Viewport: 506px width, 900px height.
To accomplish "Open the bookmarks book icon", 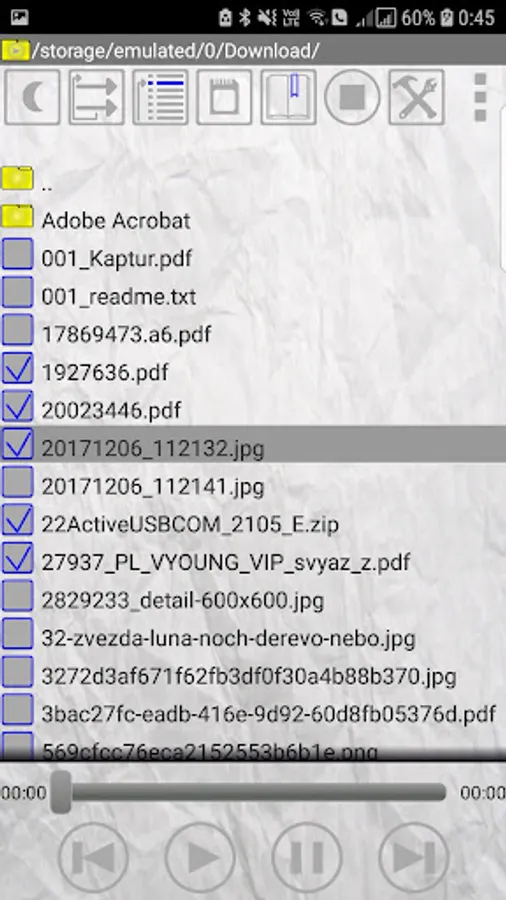I will point(289,97).
